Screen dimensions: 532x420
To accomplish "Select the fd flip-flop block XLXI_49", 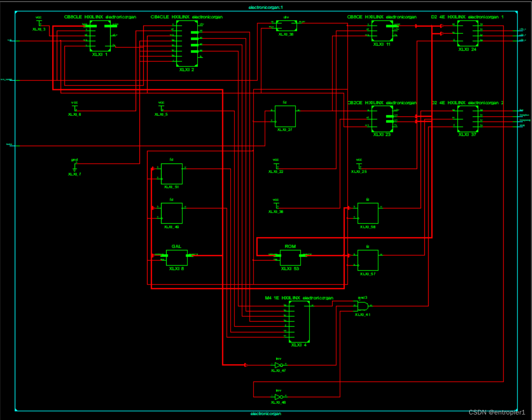I will click(172, 213).
